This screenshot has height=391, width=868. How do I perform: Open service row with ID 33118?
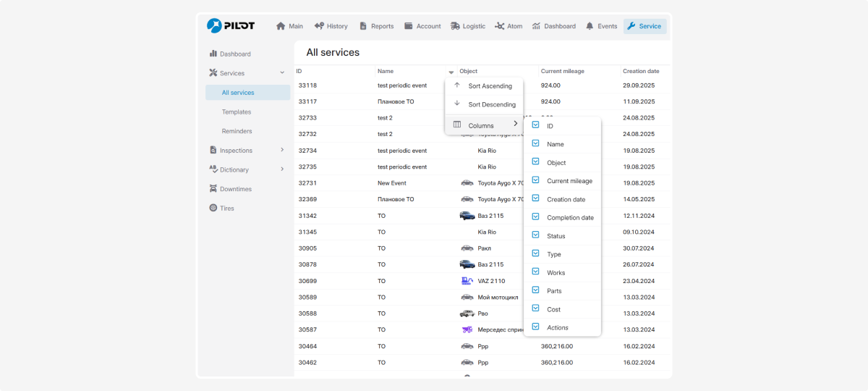tap(307, 85)
